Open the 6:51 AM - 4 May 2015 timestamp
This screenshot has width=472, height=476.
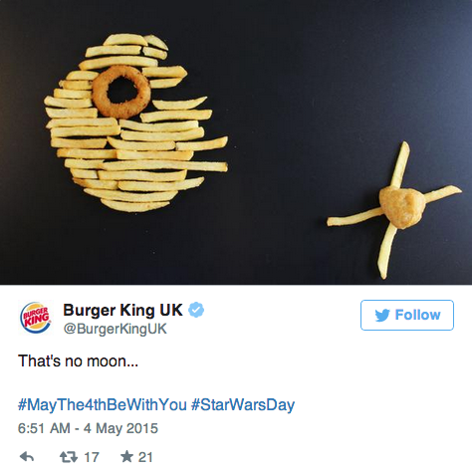88,428
